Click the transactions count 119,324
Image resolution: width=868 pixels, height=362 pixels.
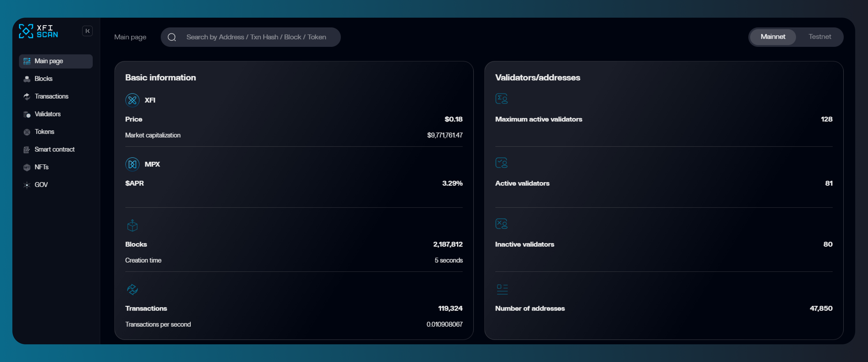click(450, 308)
